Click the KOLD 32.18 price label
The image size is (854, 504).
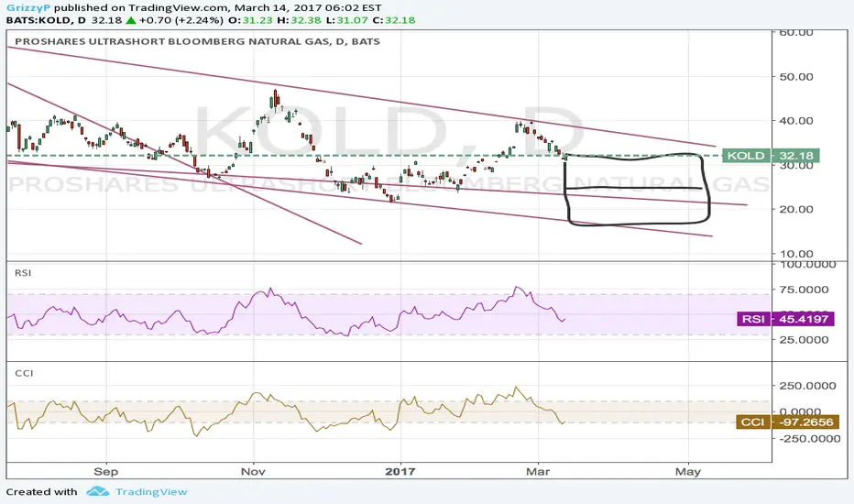(x=770, y=156)
